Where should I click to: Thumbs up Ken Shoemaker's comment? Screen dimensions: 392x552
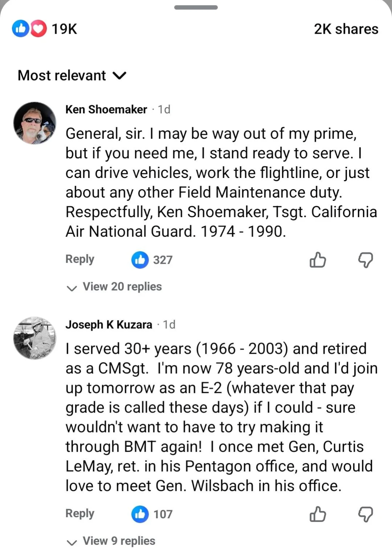(x=318, y=260)
